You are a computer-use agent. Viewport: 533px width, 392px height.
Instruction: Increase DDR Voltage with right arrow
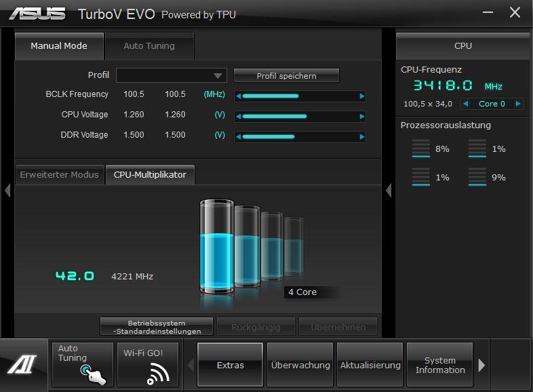[362, 137]
